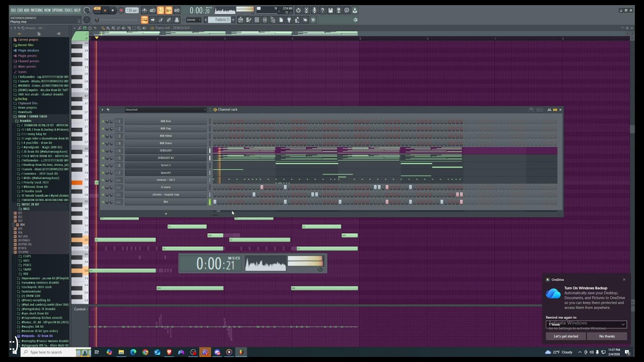The height and width of the screenshot is (362, 644).
Task: Toggle first step of 808 Kick
Action: (x=215, y=121)
